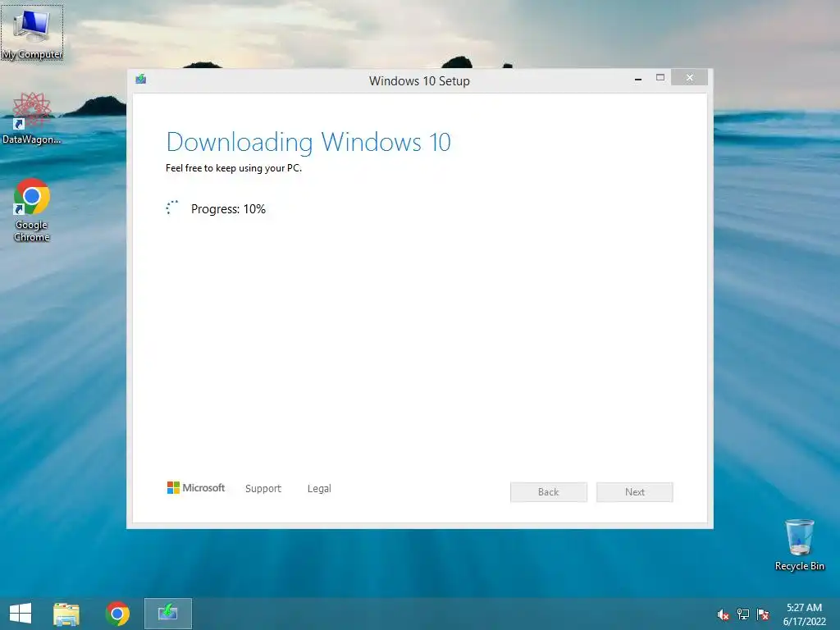
Task: Open the My Computer desktop icon
Action: 32,32
